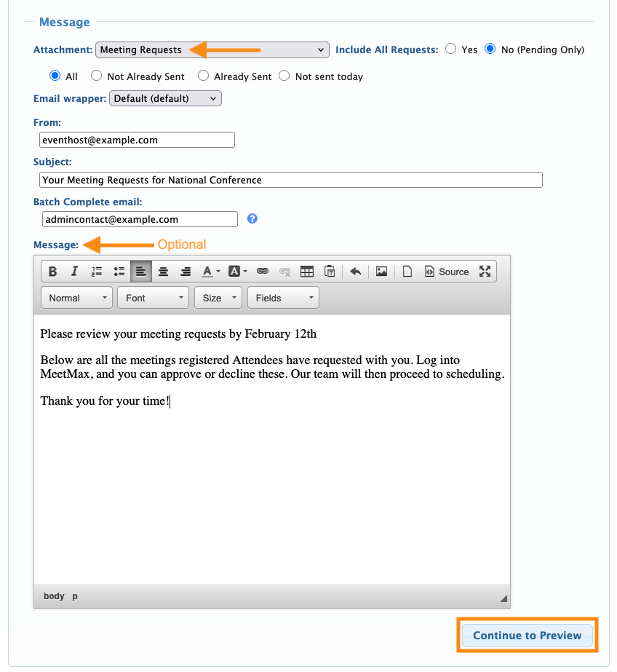
Task: Select Not Already Sent option
Action: [96, 76]
